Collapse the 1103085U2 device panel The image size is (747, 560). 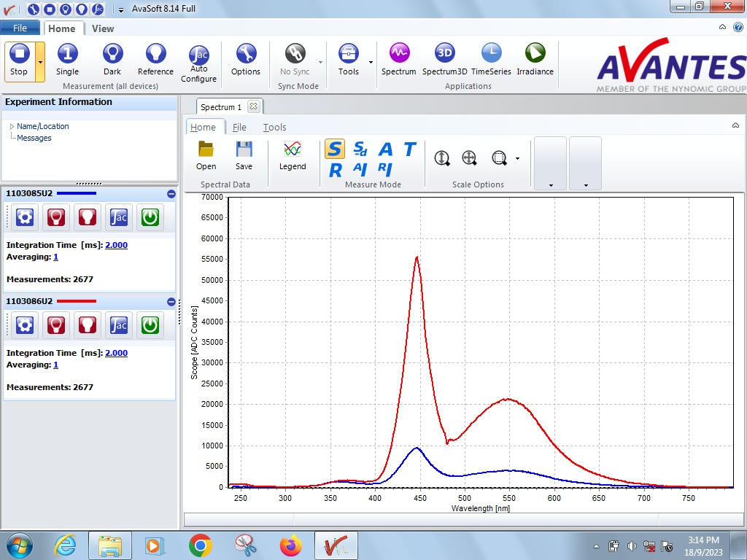pyautogui.click(x=171, y=194)
